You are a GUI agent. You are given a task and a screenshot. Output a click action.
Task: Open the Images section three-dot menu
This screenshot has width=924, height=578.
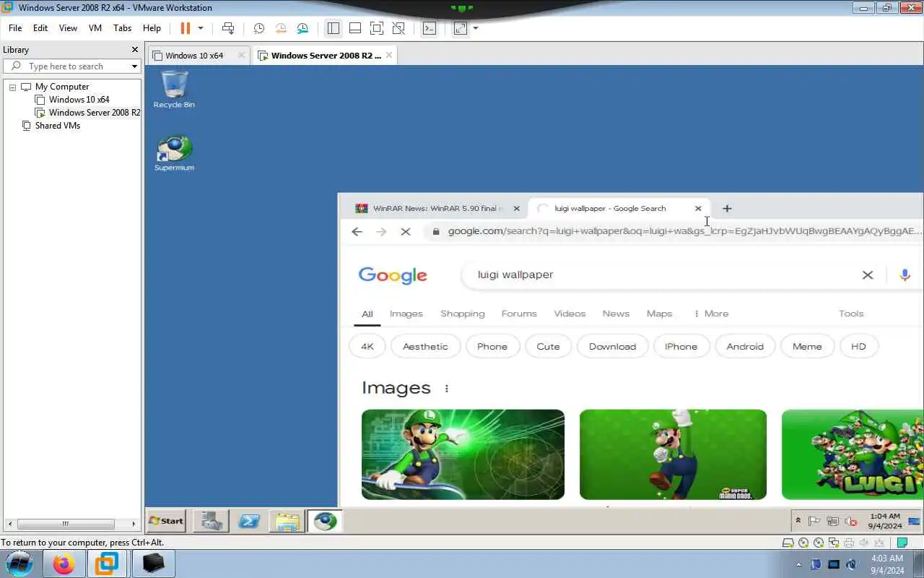447,389
